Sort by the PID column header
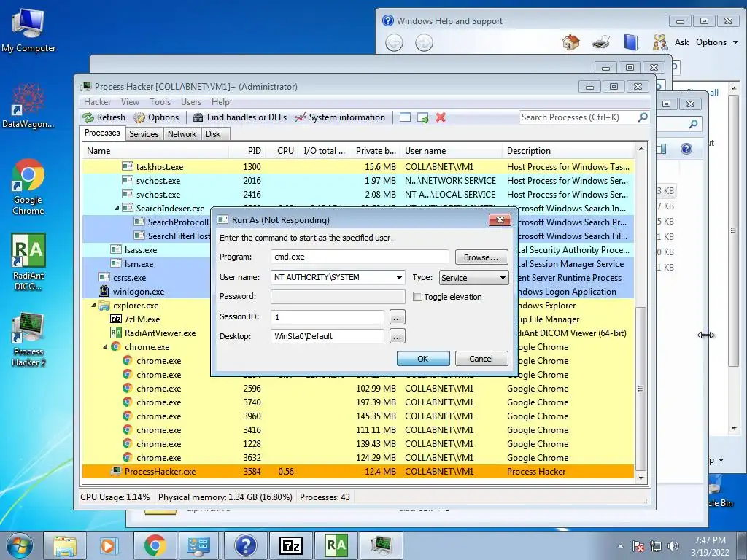 [x=247, y=151]
